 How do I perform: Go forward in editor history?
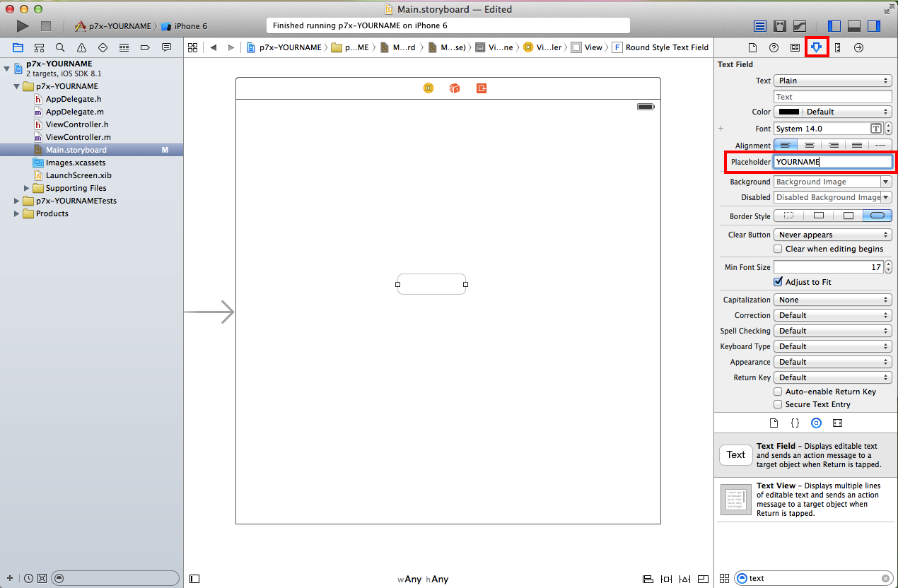tap(231, 47)
